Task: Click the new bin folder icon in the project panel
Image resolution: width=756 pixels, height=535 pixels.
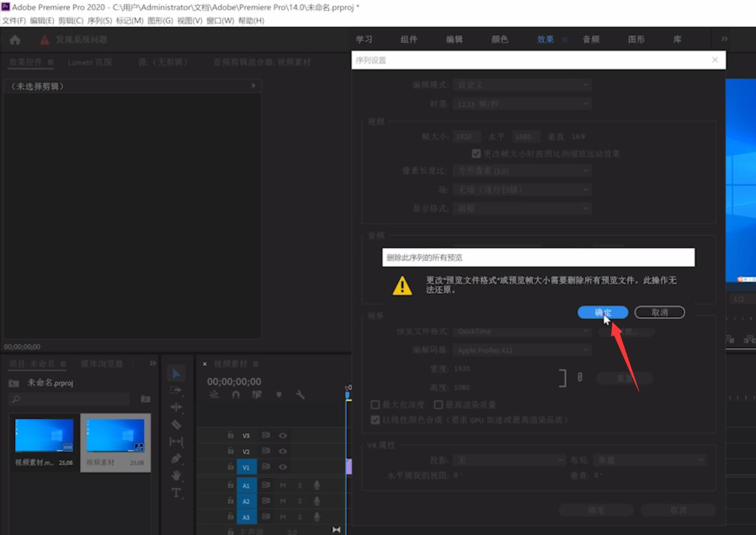Action: pos(145,399)
